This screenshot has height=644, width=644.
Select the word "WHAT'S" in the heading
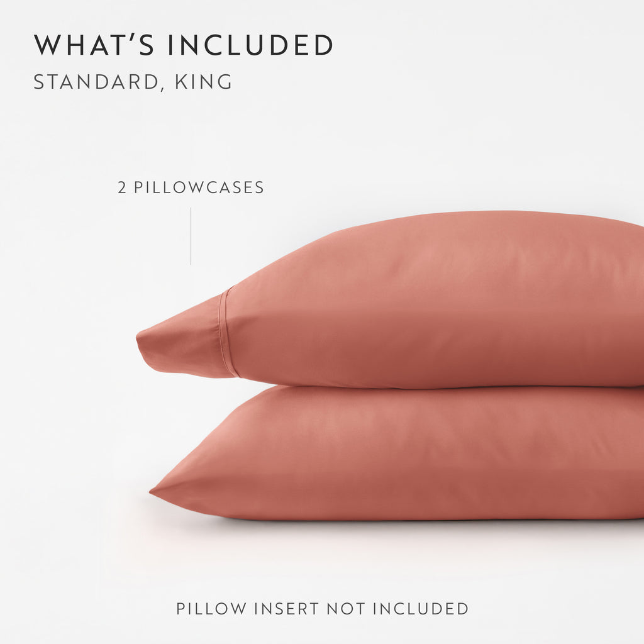pyautogui.click(x=94, y=45)
